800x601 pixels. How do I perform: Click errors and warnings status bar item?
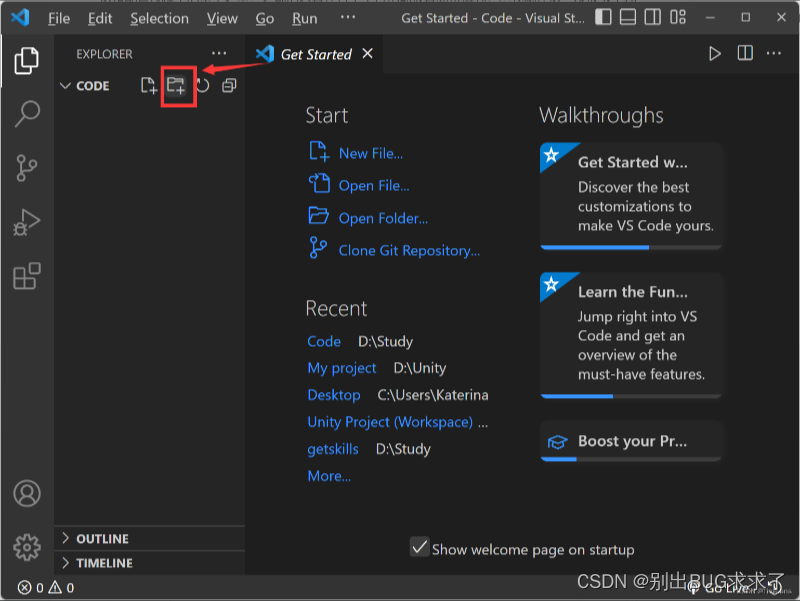[x=46, y=588]
